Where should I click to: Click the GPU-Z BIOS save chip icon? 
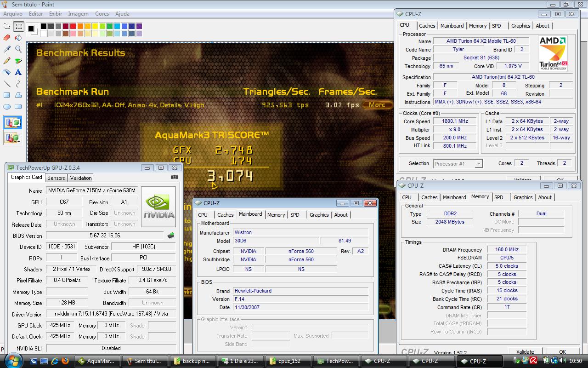171,236
